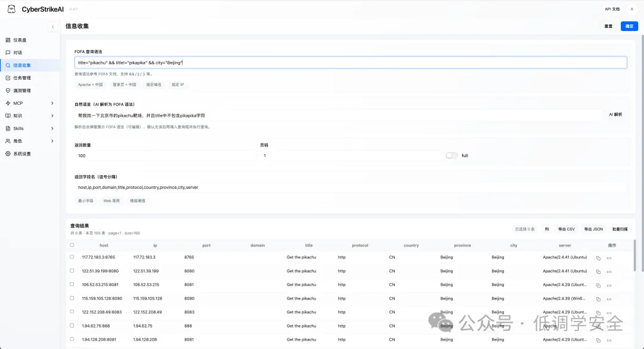Check the box for host 117.72.183.3:8765
Image resolution: width=644 pixels, height=349 pixels.
pos(72,257)
